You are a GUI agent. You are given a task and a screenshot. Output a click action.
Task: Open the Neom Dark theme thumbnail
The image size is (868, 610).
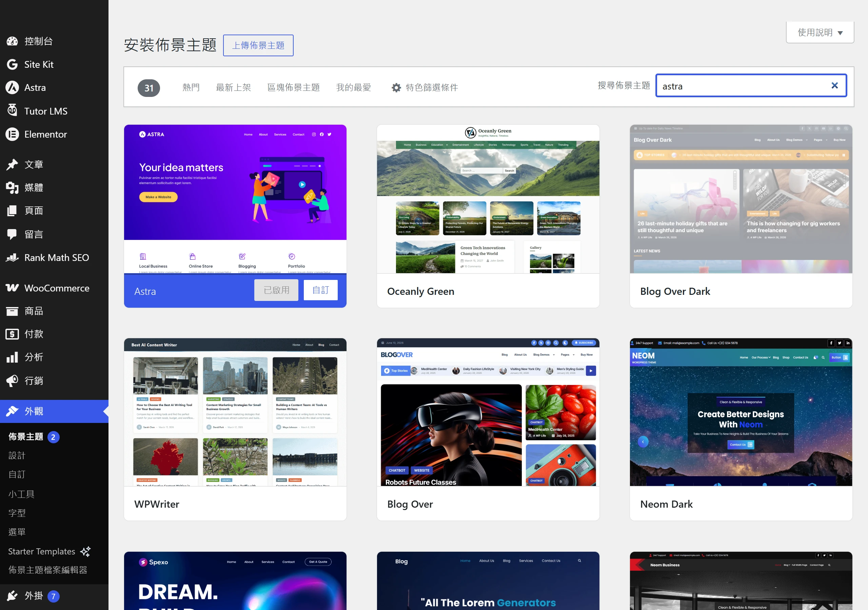coord(741,412)
